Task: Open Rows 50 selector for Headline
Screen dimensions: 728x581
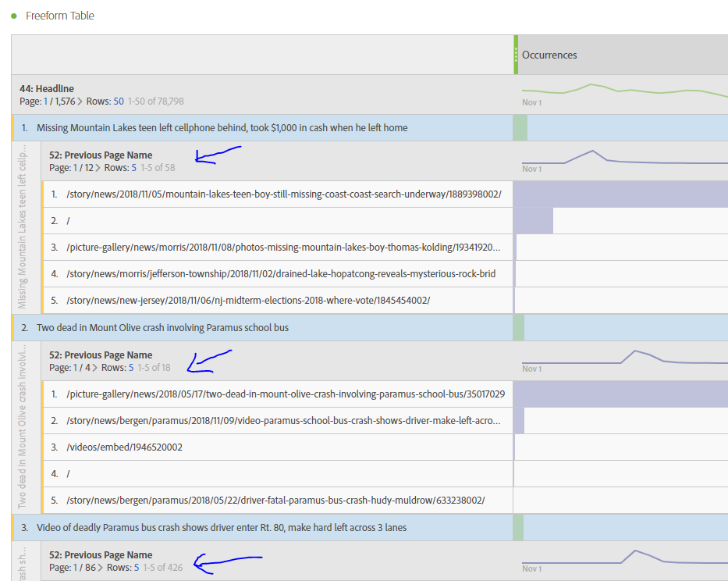Action: point(119,102)
